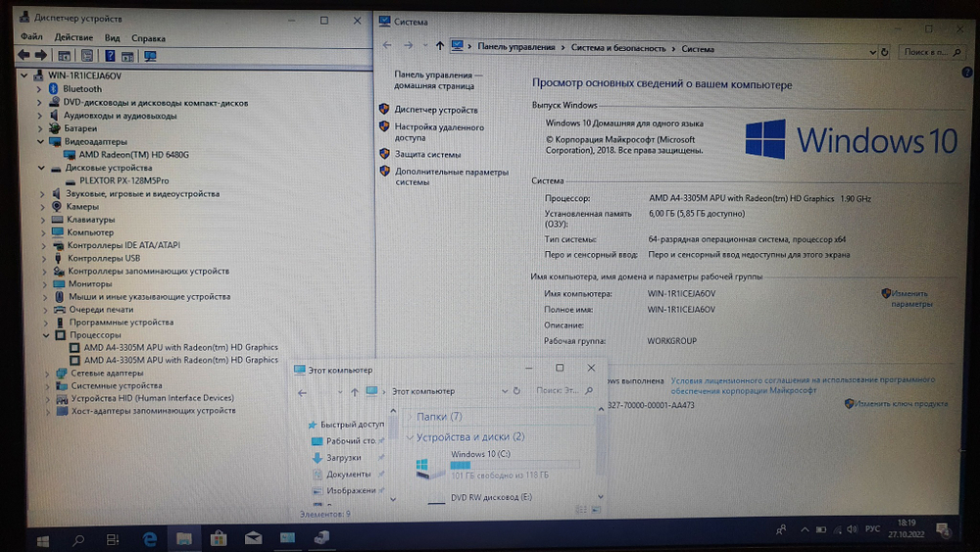980x552 pixels.
Task: Collapse the Дисковые устройства node
Action: (x=41, y=168)
